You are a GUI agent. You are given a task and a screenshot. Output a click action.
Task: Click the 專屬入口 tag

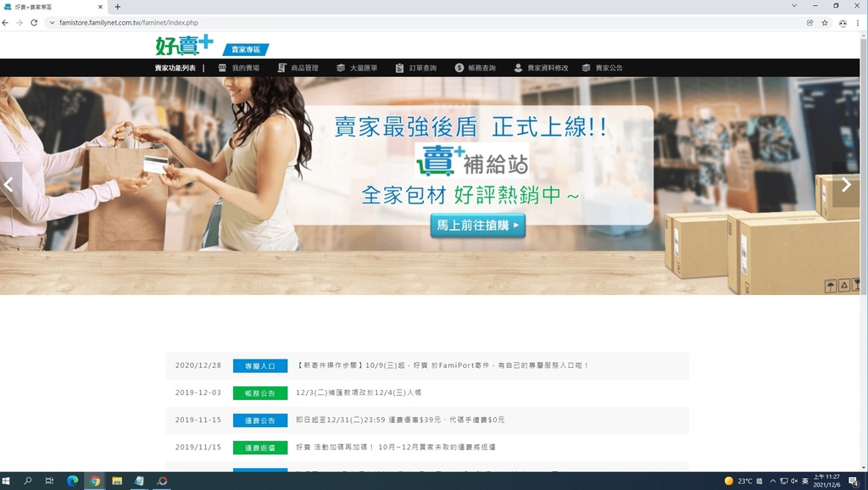coord(260,366)
